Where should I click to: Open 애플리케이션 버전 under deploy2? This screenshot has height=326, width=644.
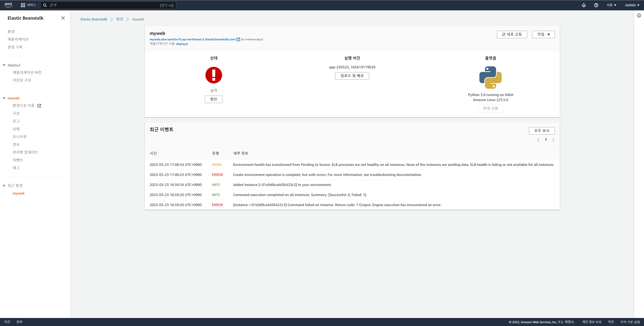[x=27, y=72]
